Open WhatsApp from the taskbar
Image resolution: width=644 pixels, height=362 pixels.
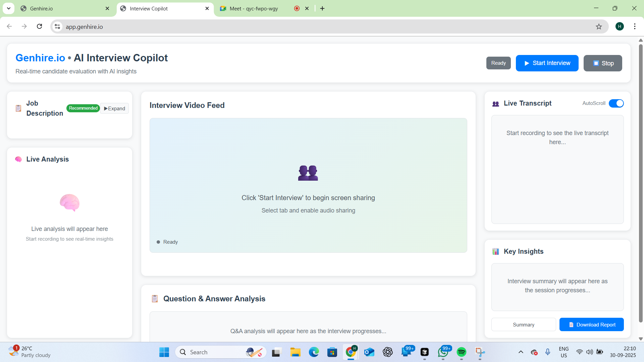[x=443, y=352]
